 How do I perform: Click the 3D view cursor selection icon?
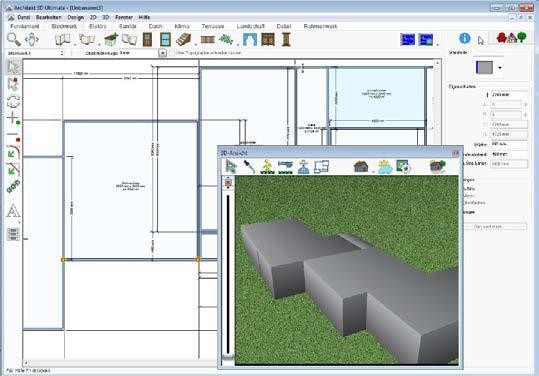pos(231,167)
